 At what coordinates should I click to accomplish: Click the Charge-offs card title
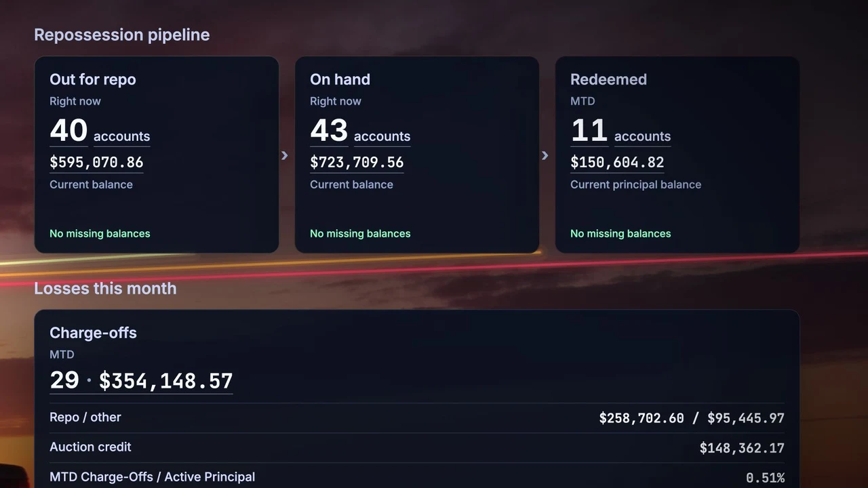tap(93, 333)
